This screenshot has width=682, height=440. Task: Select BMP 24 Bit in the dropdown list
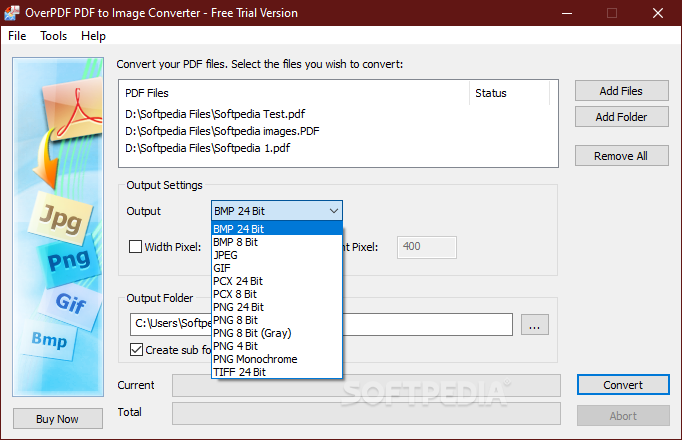coord(277,229)
